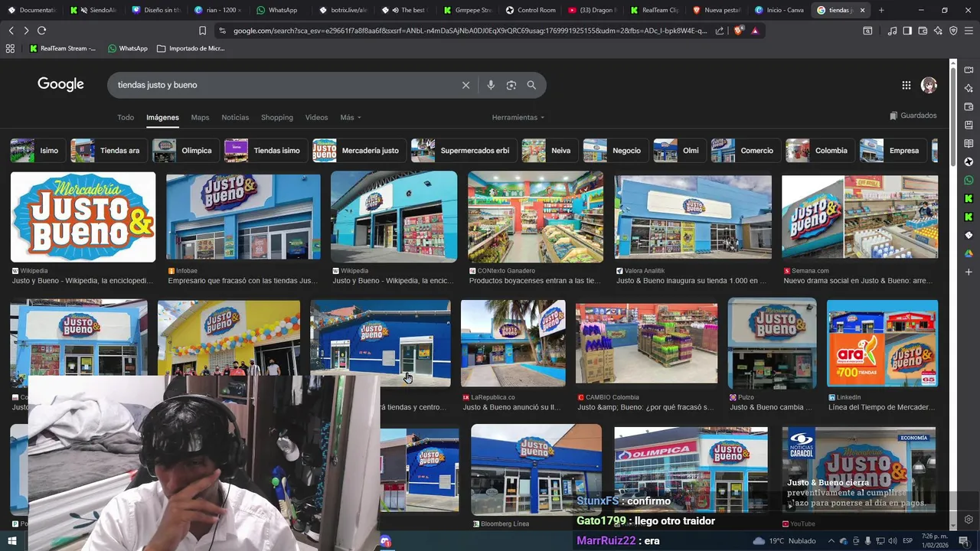The width and height of the screenshot is (980, 551).
Task: Expand the Herramientas dropdown
Action: (x=518, y=117)
